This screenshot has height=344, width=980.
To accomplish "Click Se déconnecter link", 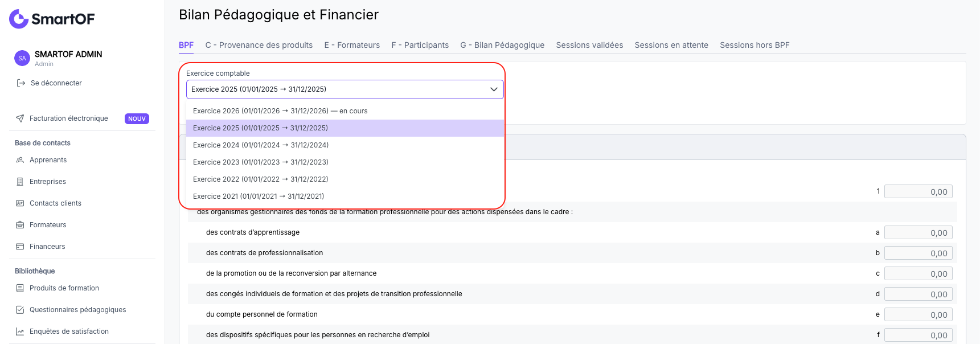I will [56, 83].
